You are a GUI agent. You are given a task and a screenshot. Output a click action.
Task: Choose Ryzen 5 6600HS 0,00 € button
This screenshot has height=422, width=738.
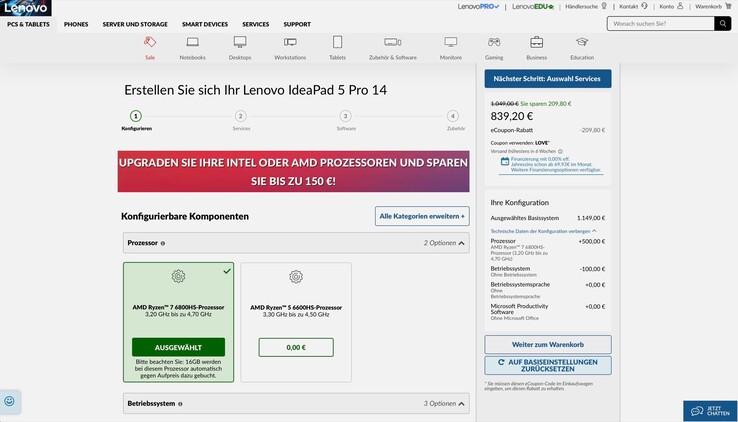click(x=296, y=347)
